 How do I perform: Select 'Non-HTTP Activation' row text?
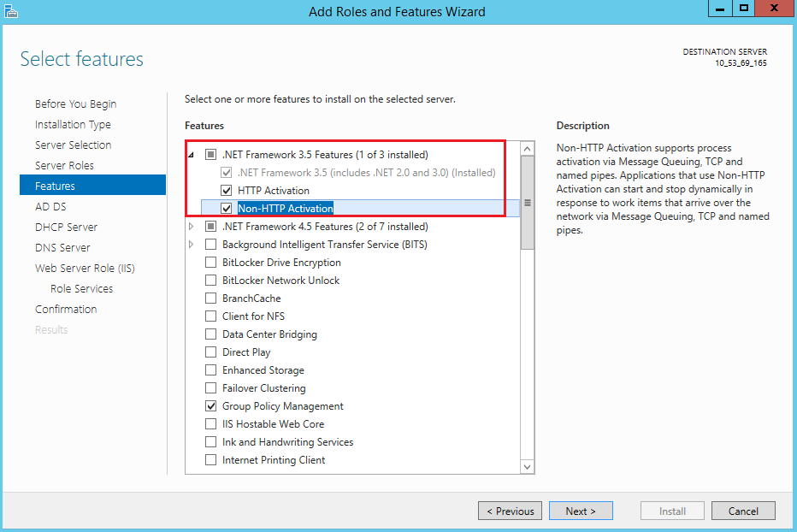pos(286,209)
